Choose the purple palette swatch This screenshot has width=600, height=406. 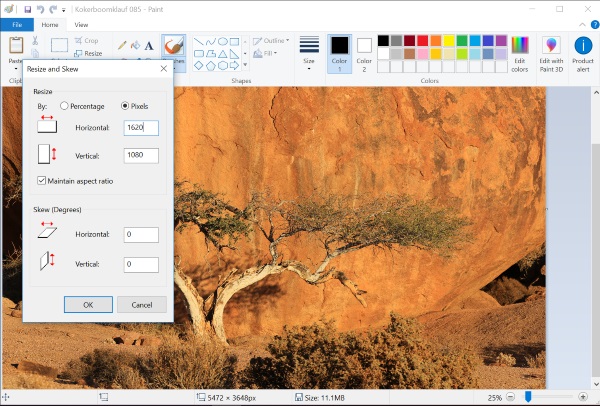click(501, 41)
